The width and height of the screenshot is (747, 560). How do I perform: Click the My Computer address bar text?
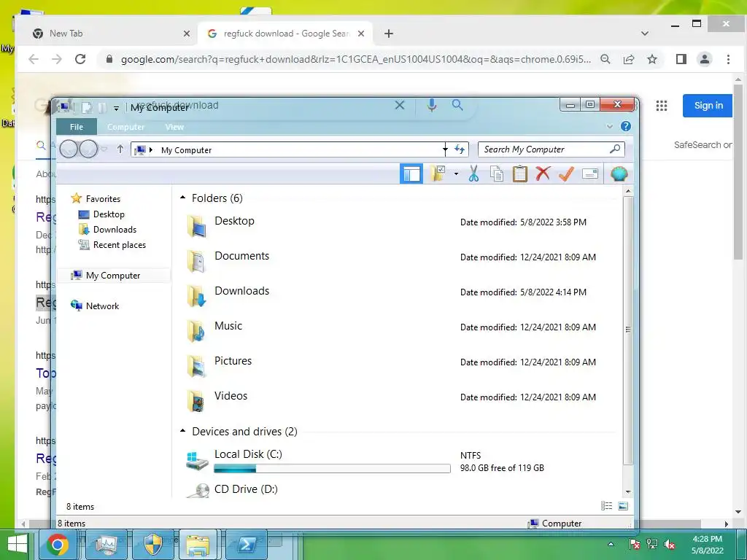point(186,150)
